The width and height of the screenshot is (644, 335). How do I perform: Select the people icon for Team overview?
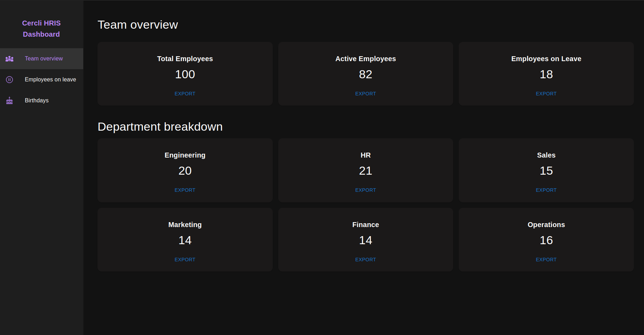click(9, 58)
